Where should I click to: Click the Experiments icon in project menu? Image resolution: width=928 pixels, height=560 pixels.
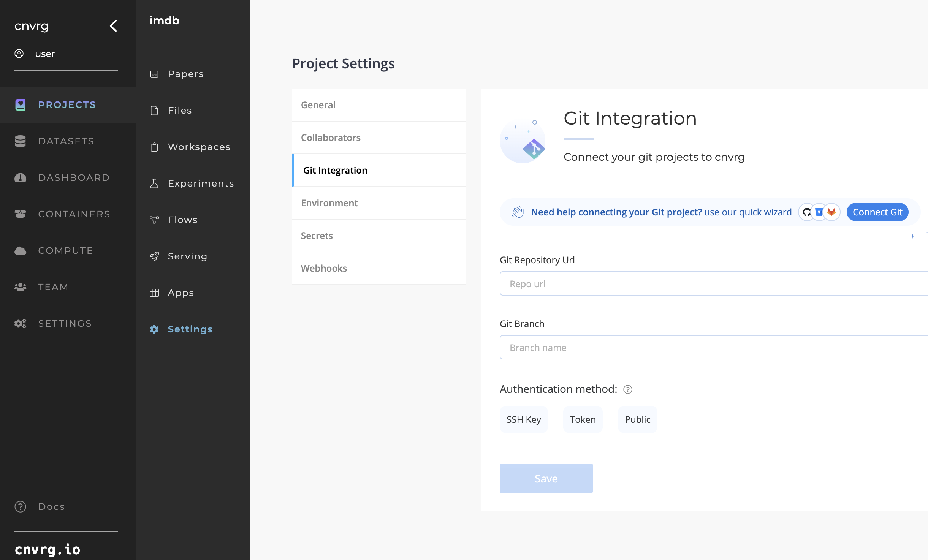(x=154, y=183)
